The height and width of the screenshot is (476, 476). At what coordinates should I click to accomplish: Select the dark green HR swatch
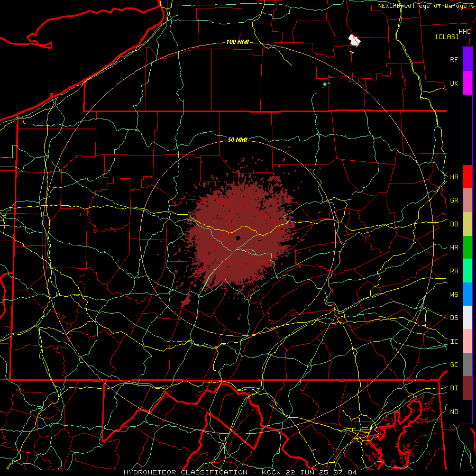click(467, 247)
